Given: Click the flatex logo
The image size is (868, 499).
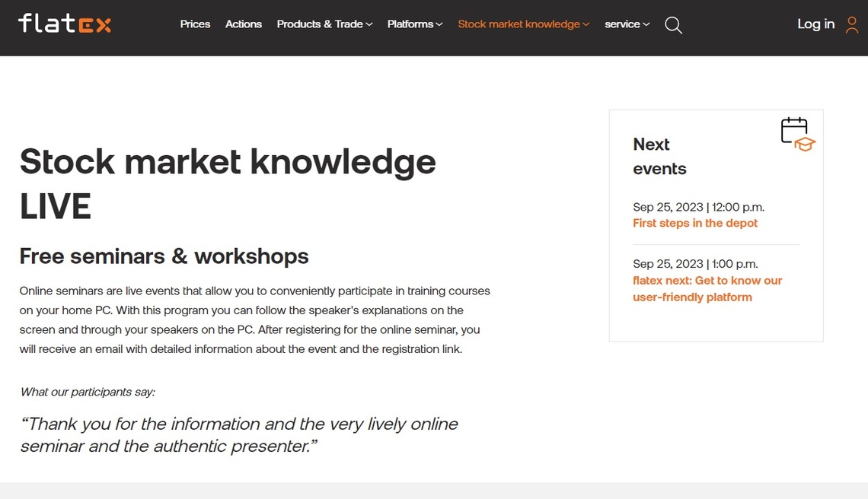Looking at the screenshot, I should pyautogui.click(x=65, y=24).
